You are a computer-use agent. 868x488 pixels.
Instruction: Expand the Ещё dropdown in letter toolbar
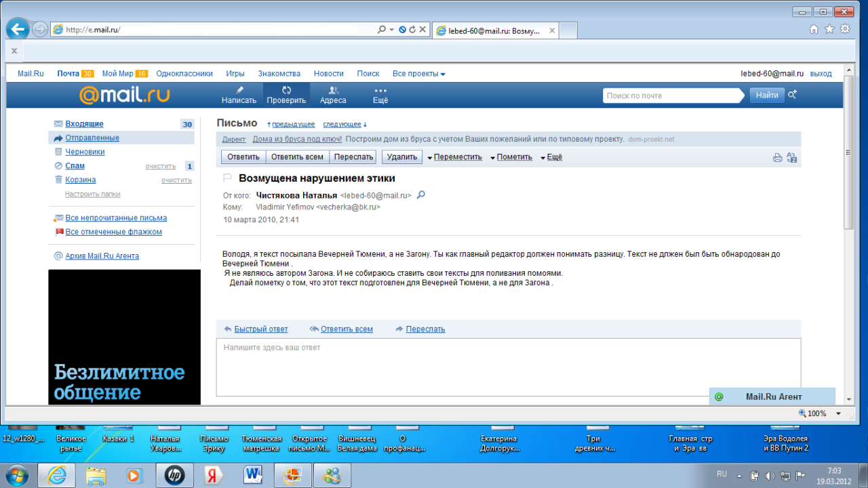[x=551, y=157]
